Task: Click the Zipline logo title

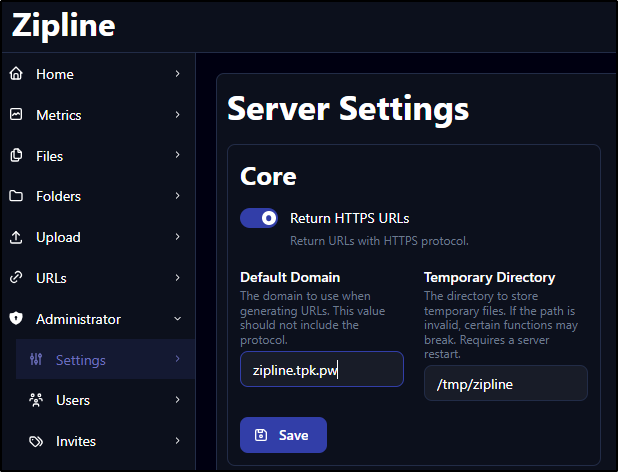Action: pyautogui.click(x=63, y=25)
